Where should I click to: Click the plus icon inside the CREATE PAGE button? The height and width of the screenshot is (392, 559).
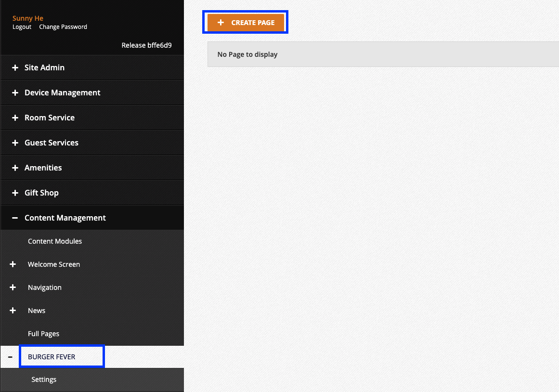tap(221, 22)
